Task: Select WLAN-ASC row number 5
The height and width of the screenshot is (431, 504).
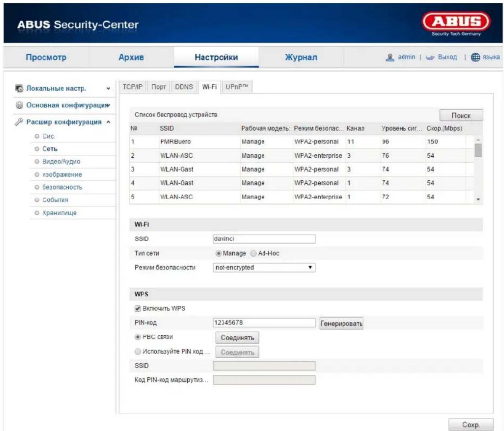Action: click(301, 197)
